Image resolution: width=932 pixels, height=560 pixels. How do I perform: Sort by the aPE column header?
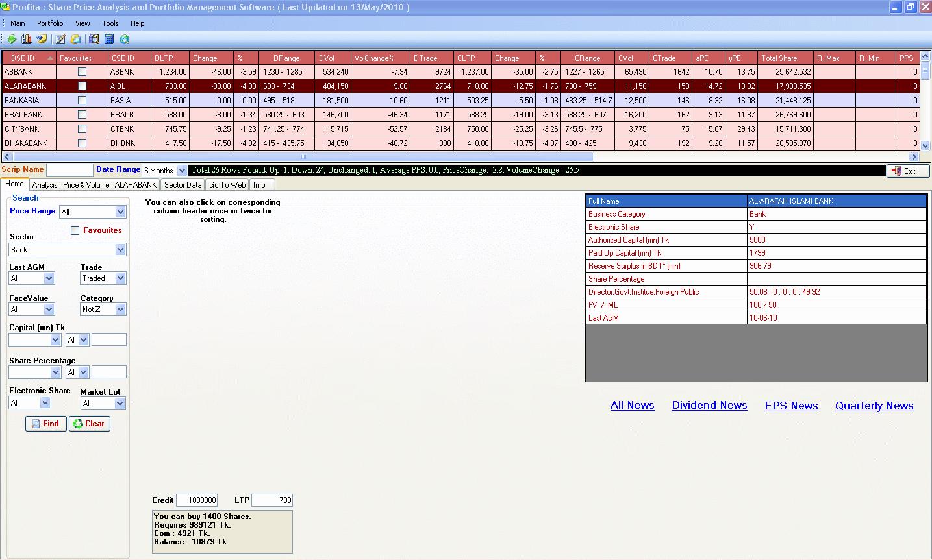(x=708, y=58)
